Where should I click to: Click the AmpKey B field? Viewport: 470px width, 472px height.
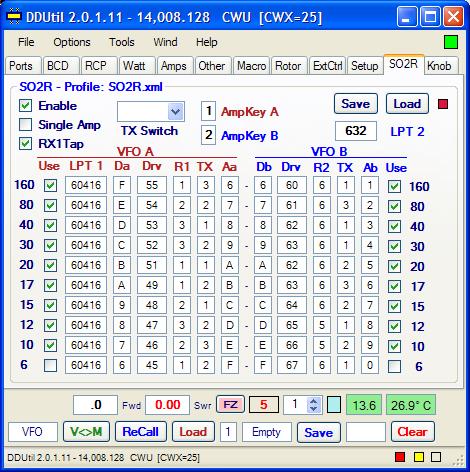click(208, 135)
